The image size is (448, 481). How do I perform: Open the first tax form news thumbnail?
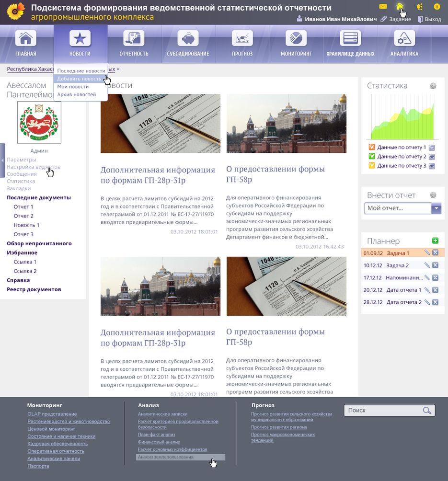[x=161, y=123]
